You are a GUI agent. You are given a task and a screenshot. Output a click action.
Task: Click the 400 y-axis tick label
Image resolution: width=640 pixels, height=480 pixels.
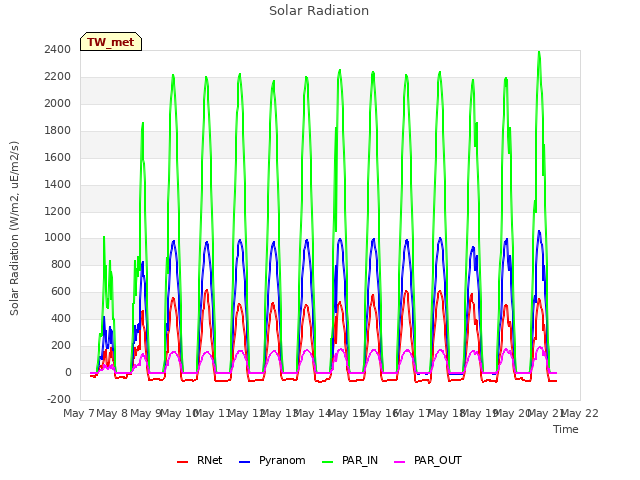tap(61, 318)
